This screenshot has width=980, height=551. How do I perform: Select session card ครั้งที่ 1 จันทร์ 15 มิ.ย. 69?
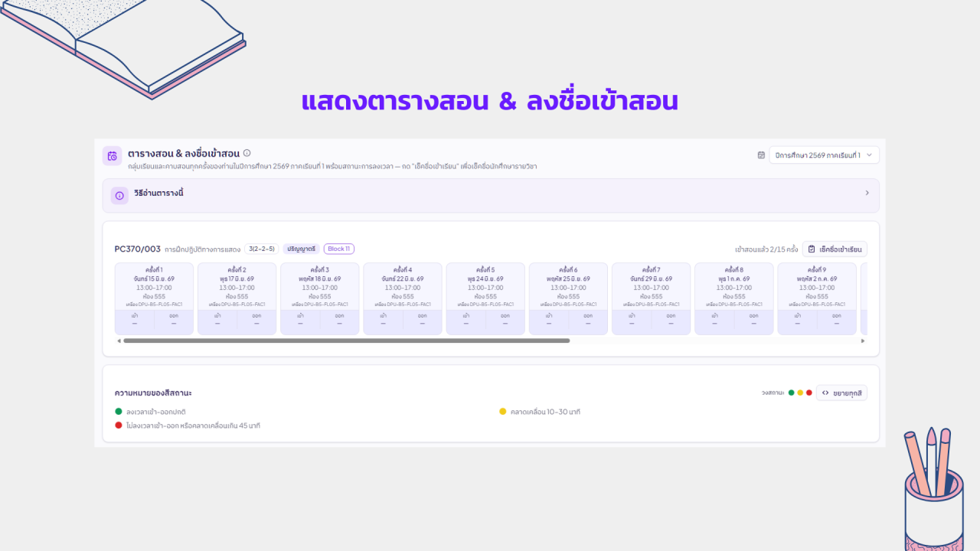[154, 298]
